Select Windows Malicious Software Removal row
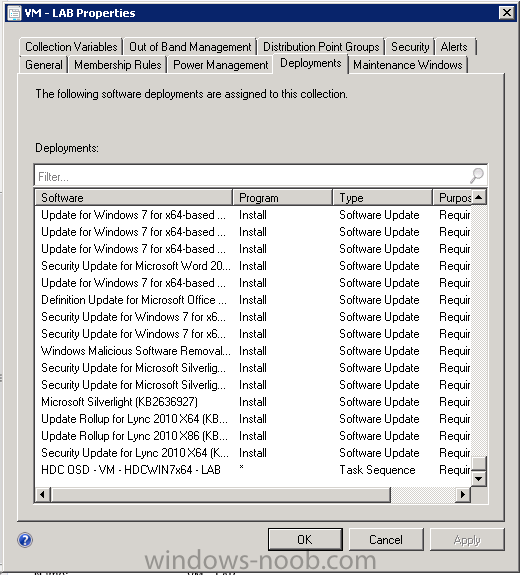This screenshot has height=575, width=520. 253,351
